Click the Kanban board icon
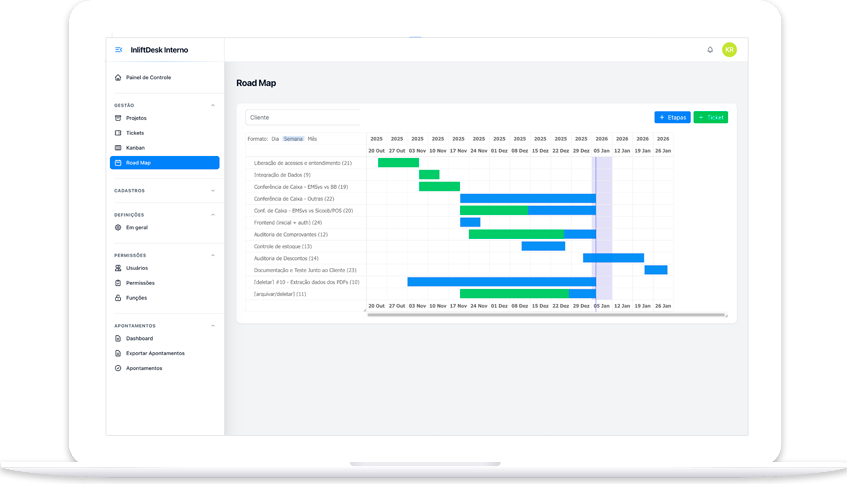The height and width of the screenshot is (484, 847). pos(118,148)
